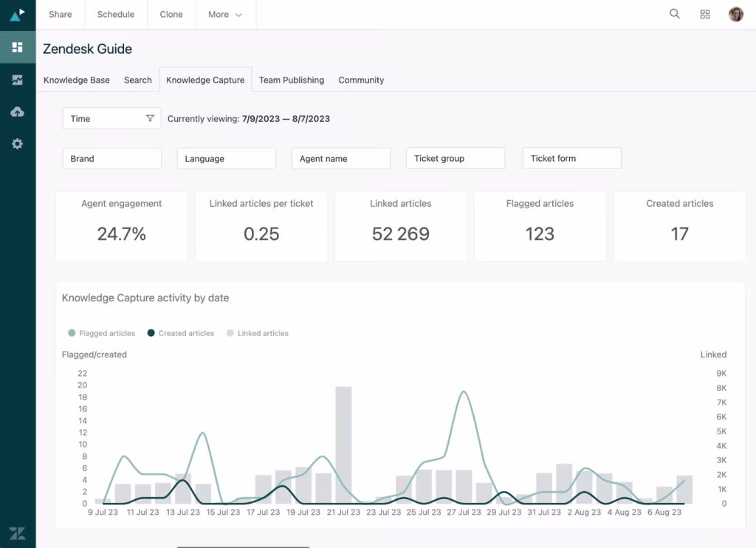Click the Clone button
The image size is (756, 548).
171,15
